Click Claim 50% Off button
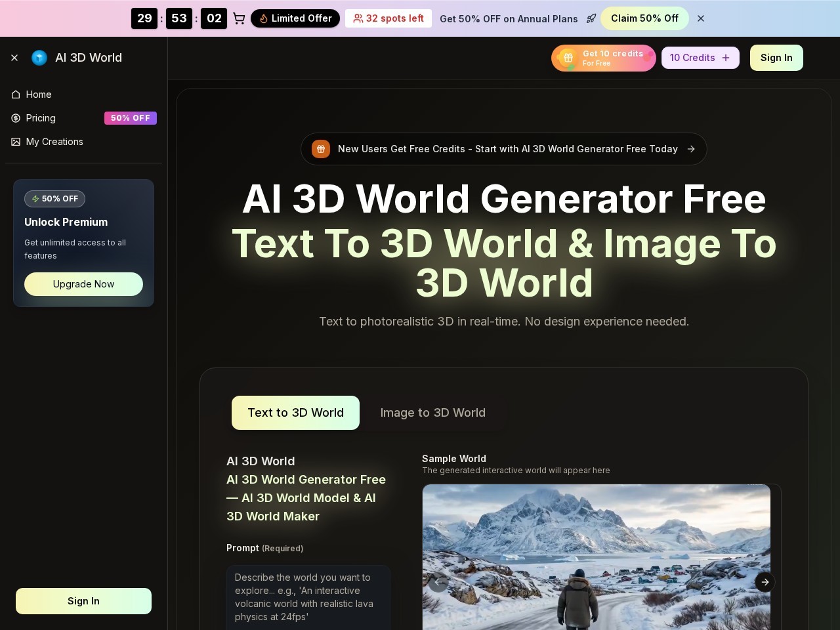This screenshot has width=840, height=630. click(644, 18)
